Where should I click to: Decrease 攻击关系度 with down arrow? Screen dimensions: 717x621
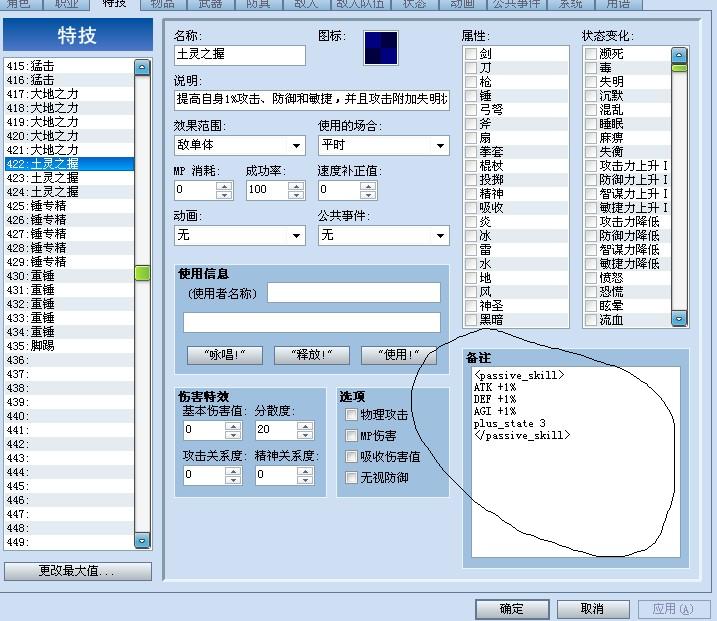[233, 479]
